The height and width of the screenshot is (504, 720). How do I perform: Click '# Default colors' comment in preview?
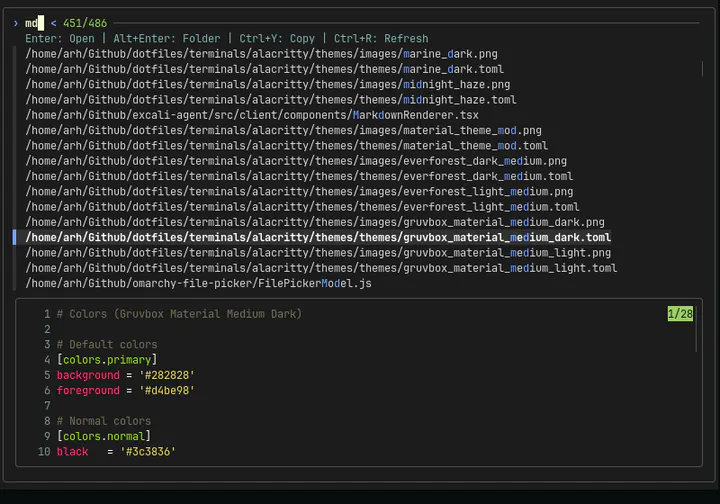pos(107,344)
